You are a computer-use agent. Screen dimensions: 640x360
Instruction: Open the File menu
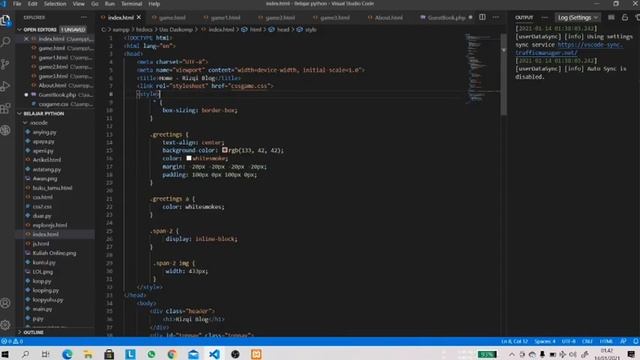[x=17, y=4]
